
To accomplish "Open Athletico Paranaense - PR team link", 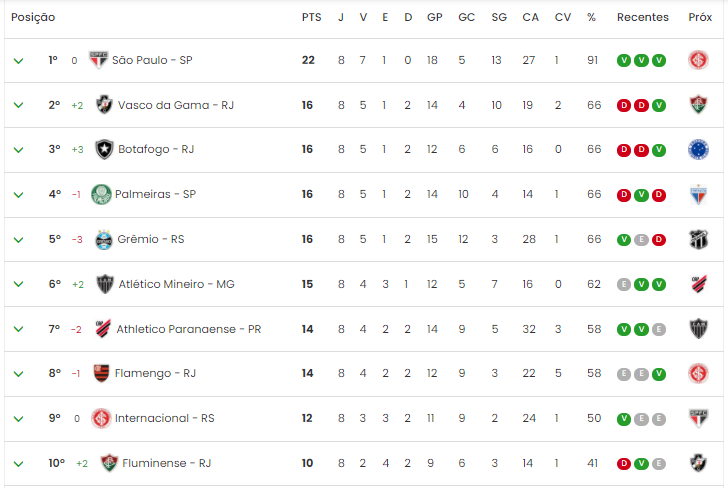I will pyautogui.click(x=188, y=329).
